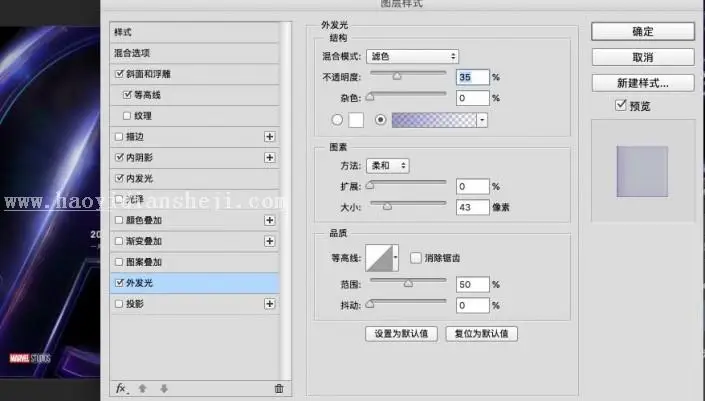Adjust the 抖动 jitter slider
The height and width of the screenshot is (401, 705).
[x=370, y=304]
